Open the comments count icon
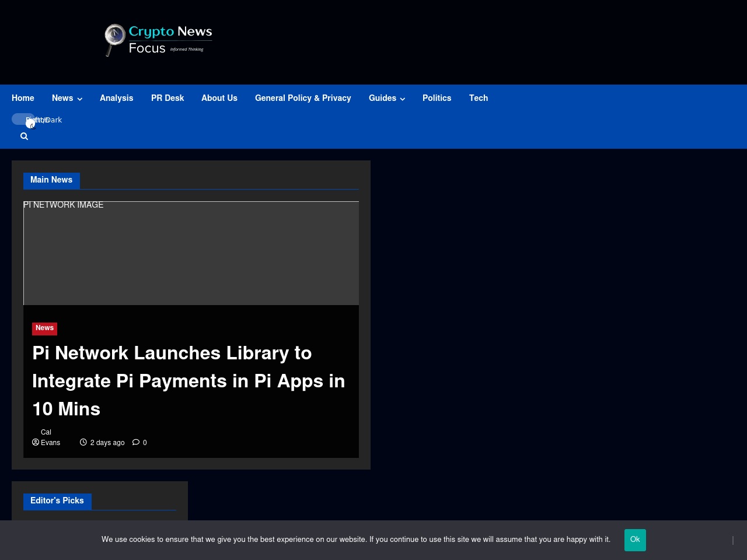 click(136, 442)
